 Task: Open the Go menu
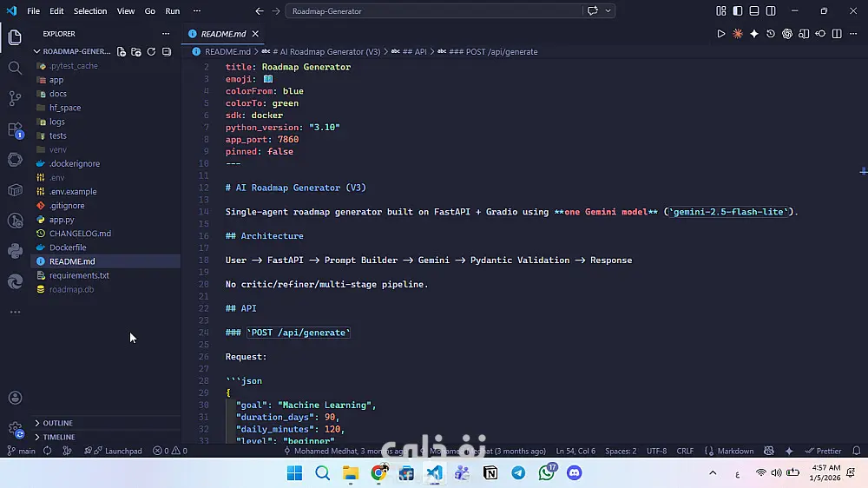coord(150,11)
